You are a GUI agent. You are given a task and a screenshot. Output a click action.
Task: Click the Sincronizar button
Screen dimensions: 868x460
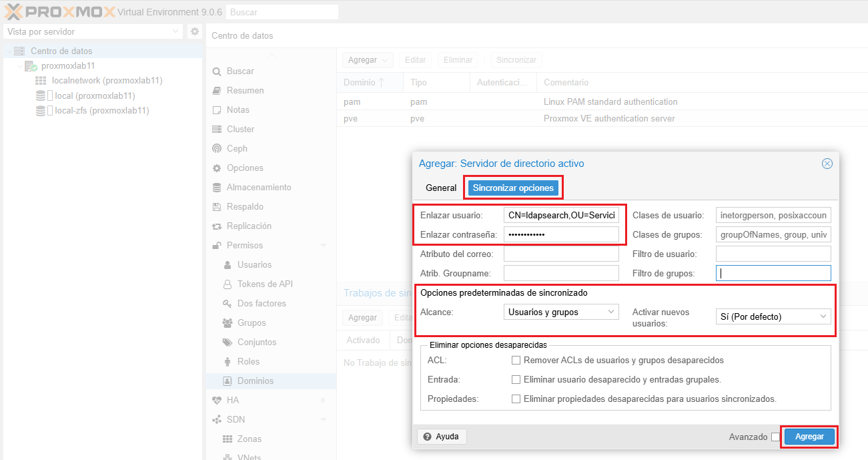click(x=516, y=59)
